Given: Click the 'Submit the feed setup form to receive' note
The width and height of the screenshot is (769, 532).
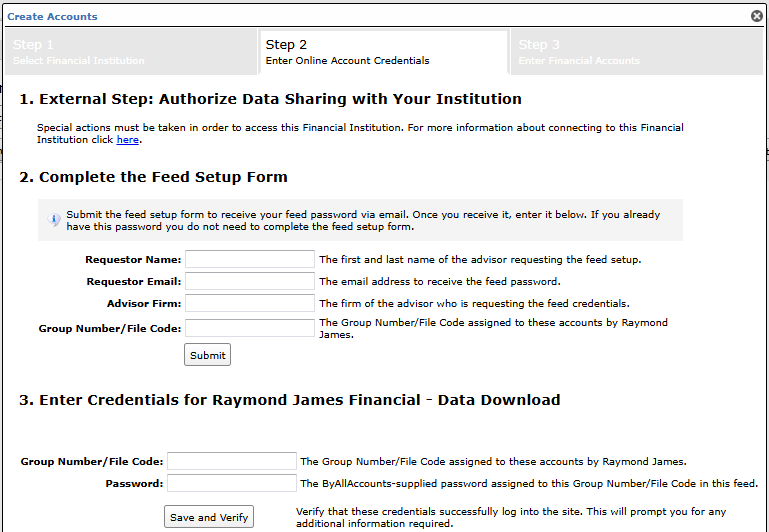Looking at the screenshot, I should point(363,221).
